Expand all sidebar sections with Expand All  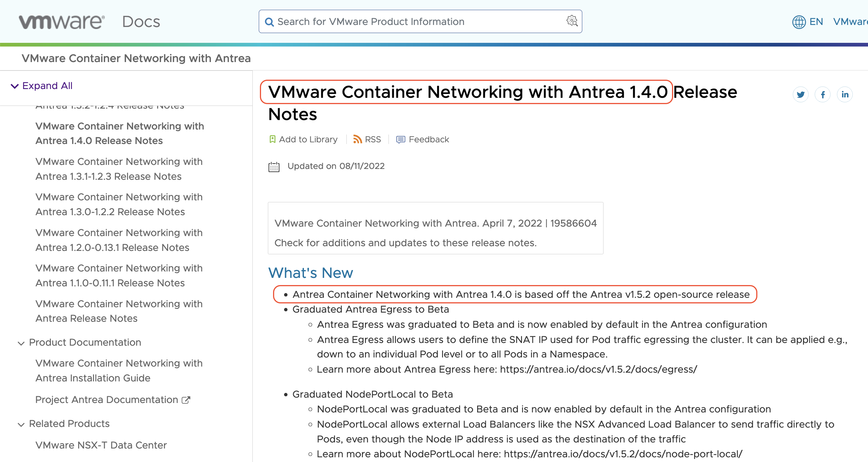(42, 86)
